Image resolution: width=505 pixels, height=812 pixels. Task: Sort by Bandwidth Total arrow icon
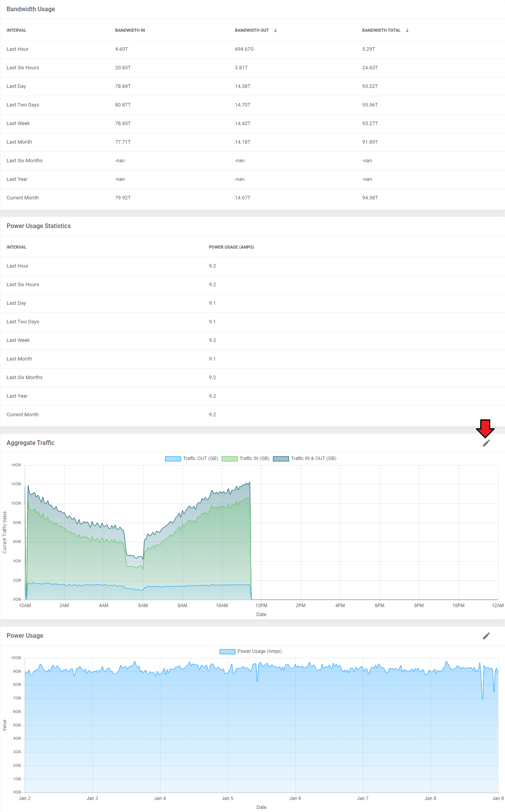click(x=407, y=30)
